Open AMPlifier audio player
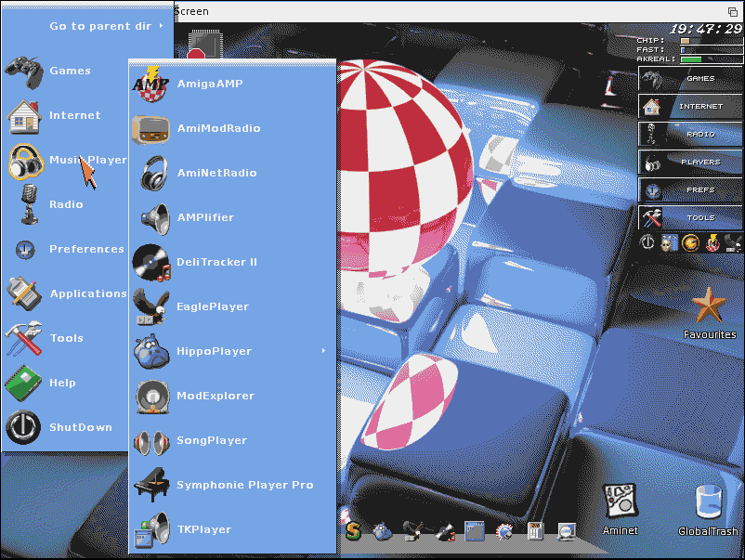The height and width of the screenshot is (560, 745). [x=232, y=218]
